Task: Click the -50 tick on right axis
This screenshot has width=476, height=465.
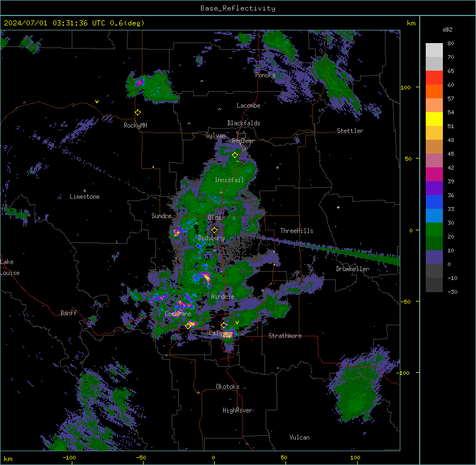Action: 405,302
